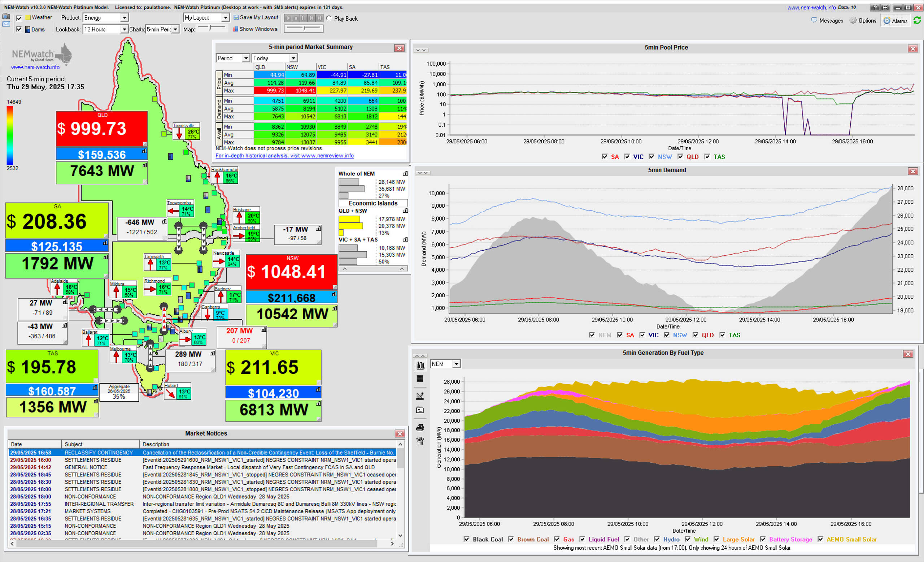Viewport: 924px width, 562px height.
Task: Toggle the Weather checkbox
Action: tap(19, 18)
